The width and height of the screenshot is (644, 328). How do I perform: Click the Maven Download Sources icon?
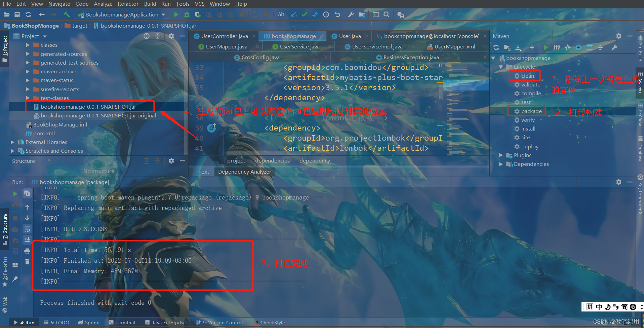pos(518,47)
